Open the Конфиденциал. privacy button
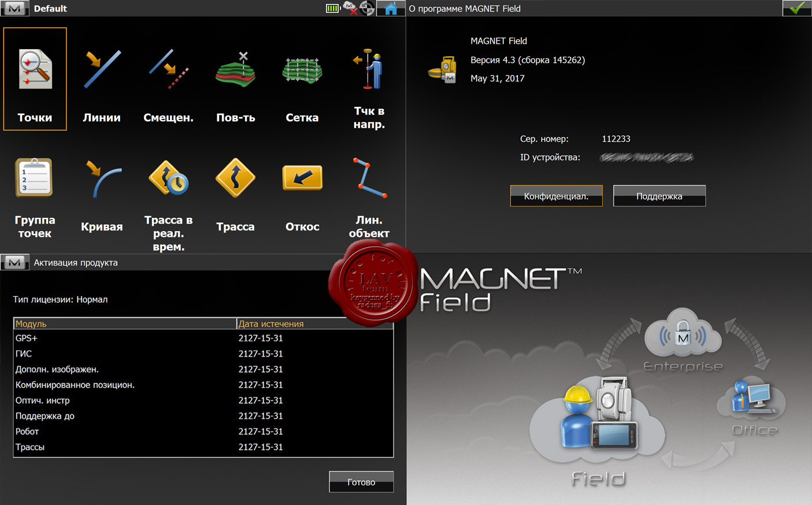812x505 pixels. point(556,196)
